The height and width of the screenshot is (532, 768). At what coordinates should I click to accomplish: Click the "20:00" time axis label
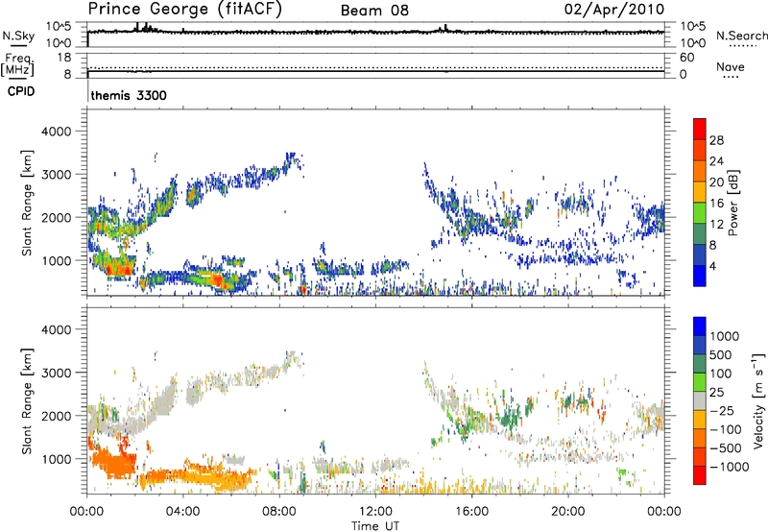pos(567,512)
